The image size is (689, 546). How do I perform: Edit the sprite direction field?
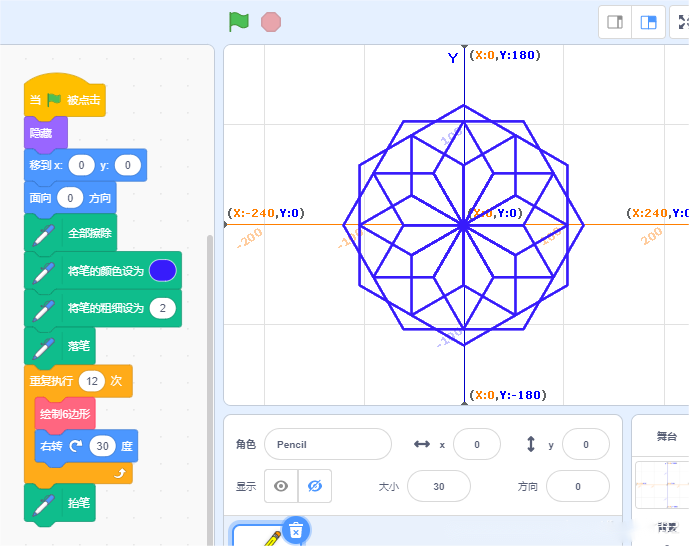tap(578, 486)
